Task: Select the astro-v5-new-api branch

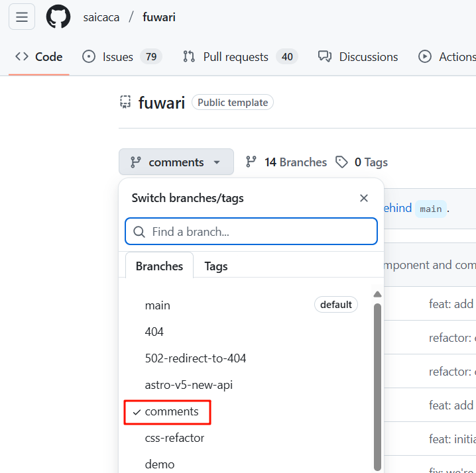Action: 188,385
